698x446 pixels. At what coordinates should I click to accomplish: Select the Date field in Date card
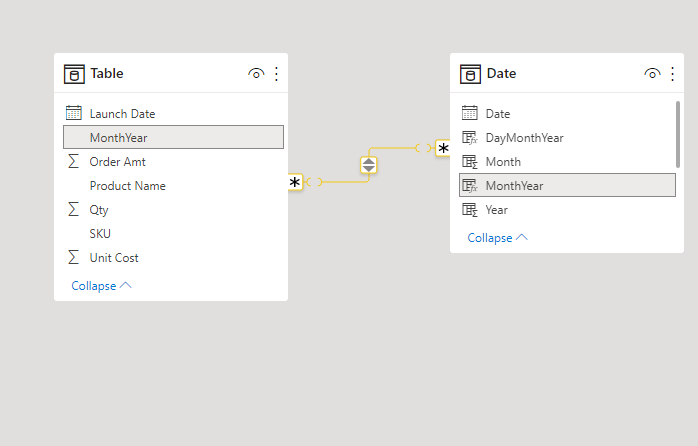567,114
